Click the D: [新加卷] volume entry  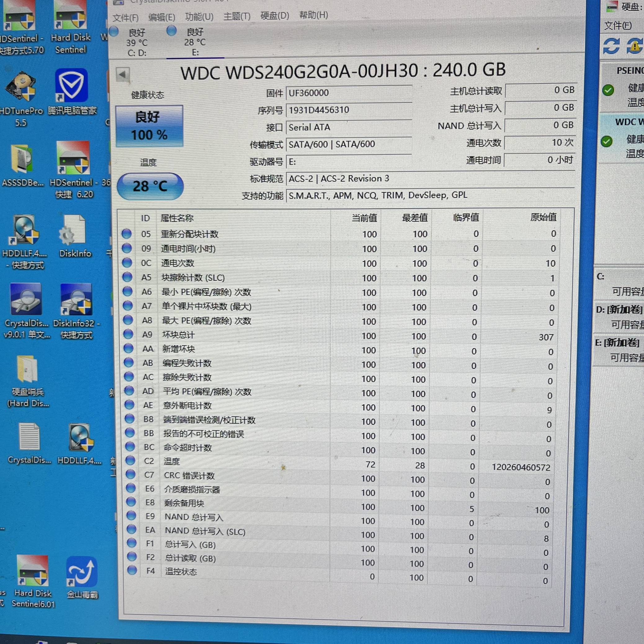tap(619, 317)
